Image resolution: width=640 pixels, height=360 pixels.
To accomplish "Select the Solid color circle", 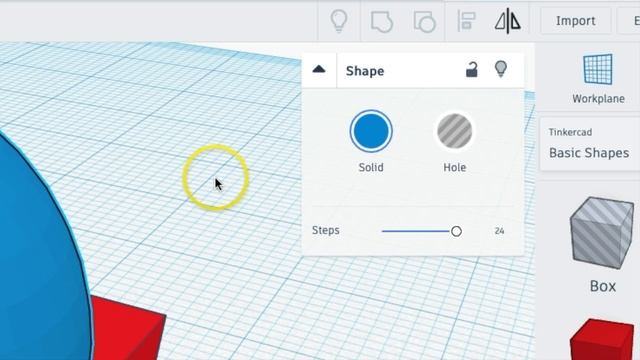I will tap(371, 131).
